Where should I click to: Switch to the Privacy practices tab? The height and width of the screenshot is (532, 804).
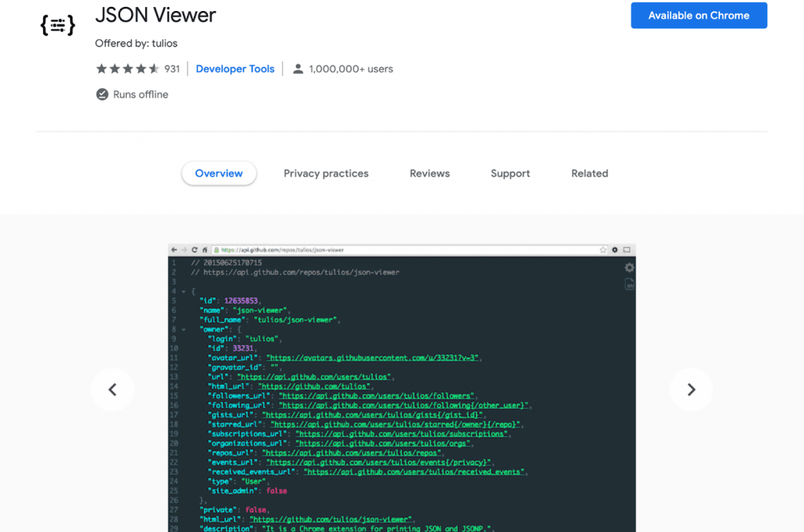pos(326,173)
